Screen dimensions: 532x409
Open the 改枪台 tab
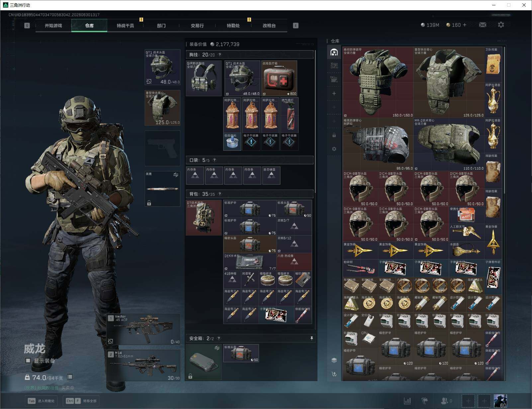point(269,26)
